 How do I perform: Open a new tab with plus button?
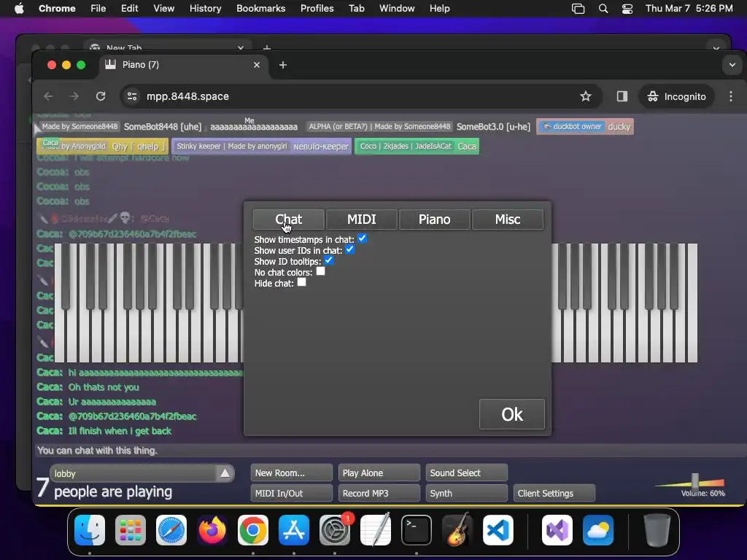coord(283,65)
